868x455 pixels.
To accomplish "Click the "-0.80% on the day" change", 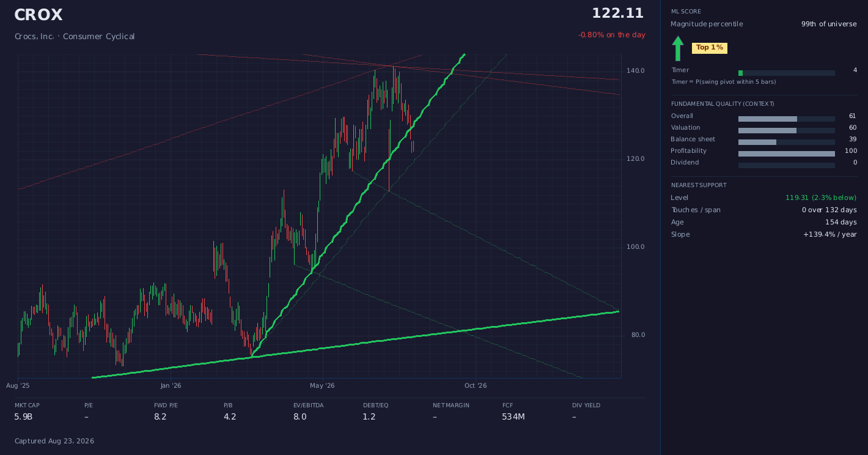I will [612, 35].
